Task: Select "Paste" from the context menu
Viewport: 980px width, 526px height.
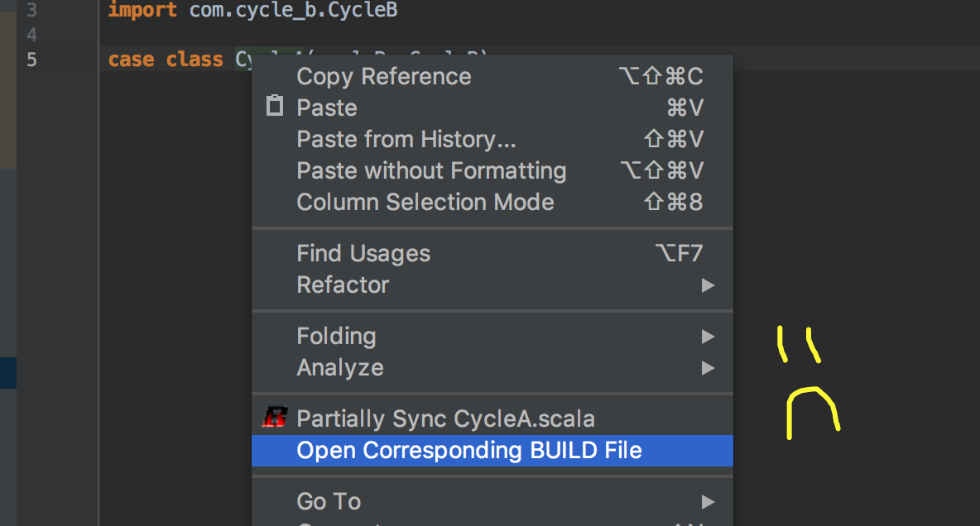Action: (326, 108)
